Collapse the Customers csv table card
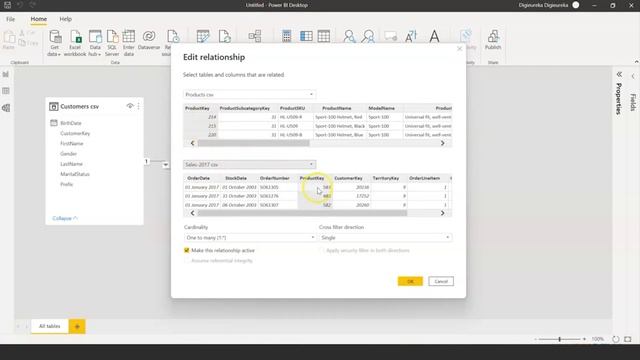This screenshot has height=360, width=640. point(65,218)
